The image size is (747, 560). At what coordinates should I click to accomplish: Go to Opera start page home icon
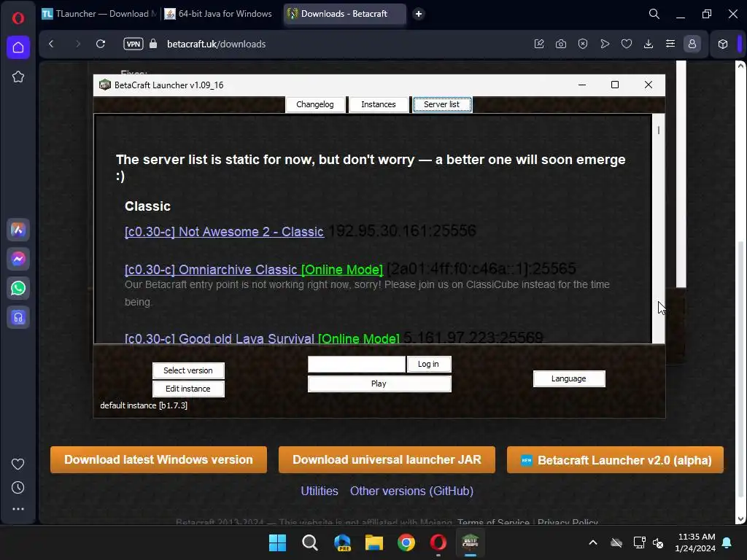(18, 47)
